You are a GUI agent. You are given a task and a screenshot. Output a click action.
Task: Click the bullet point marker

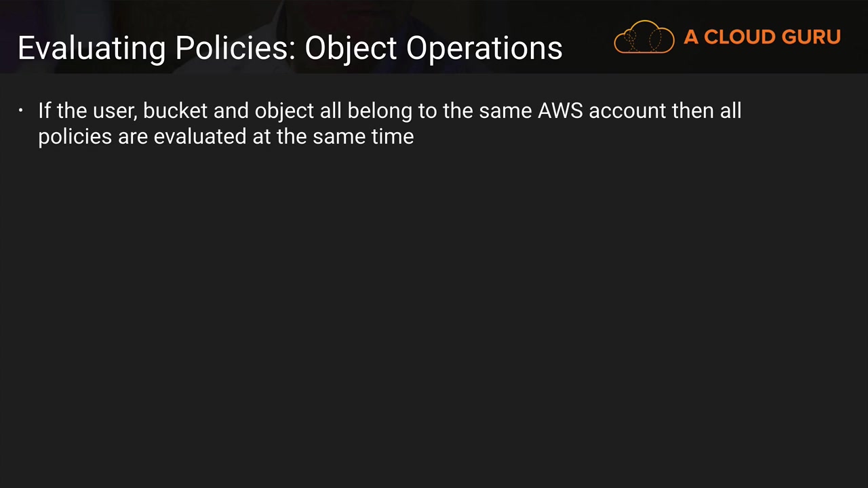pos(21,110)
